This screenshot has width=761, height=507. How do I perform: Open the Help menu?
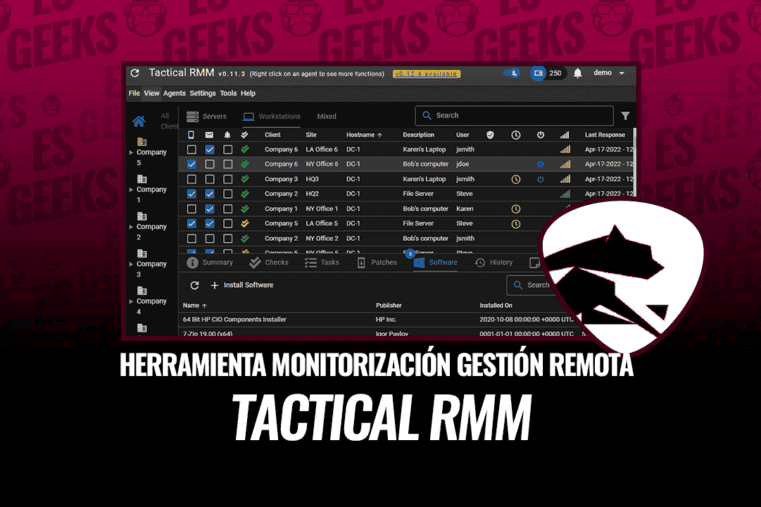click(x=248, y=93)
